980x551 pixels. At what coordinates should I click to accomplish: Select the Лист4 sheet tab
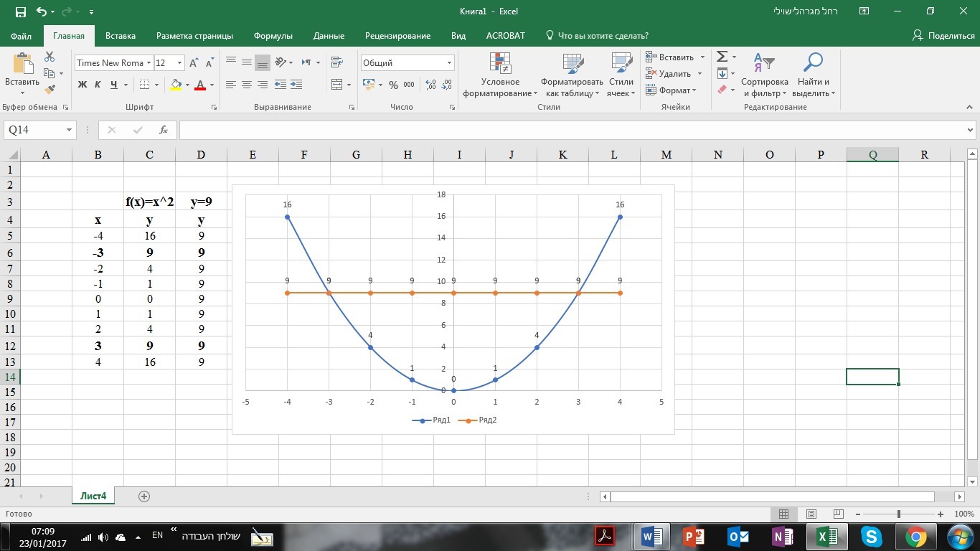93,496
